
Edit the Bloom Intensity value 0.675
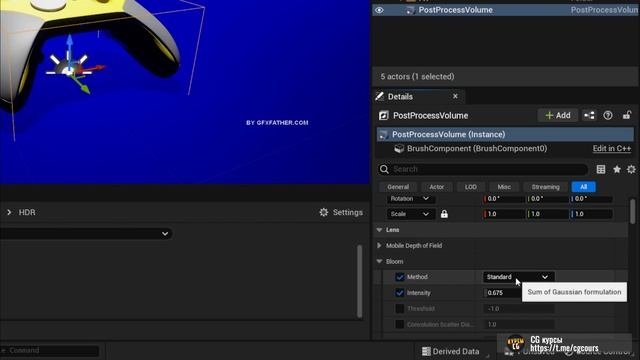(503, 293)
